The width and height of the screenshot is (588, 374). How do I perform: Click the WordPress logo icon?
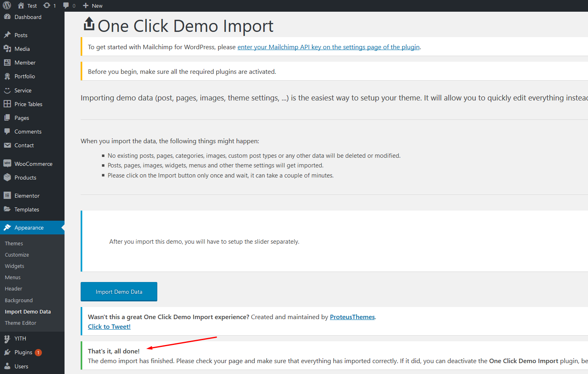click(x=7, y=5)
